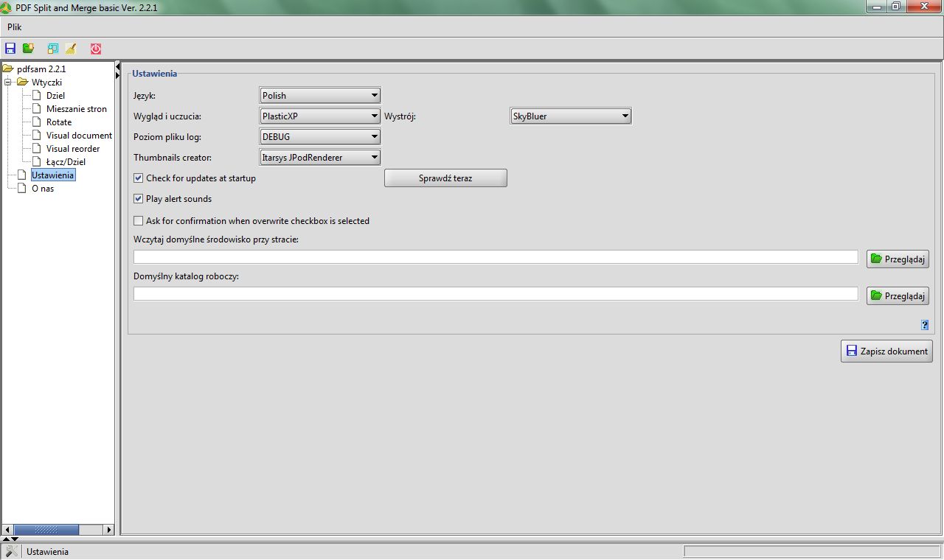The height and width of the screenshot is (560, 944).
Task: Open the Thumbnails creator dropdown
Action: point(320,158)
